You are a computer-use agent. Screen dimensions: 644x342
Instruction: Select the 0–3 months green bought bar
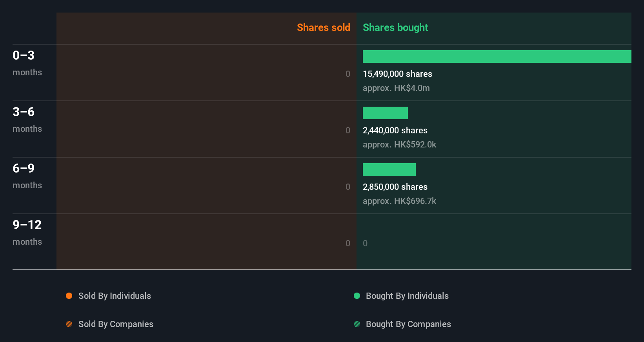coord(497,56)
